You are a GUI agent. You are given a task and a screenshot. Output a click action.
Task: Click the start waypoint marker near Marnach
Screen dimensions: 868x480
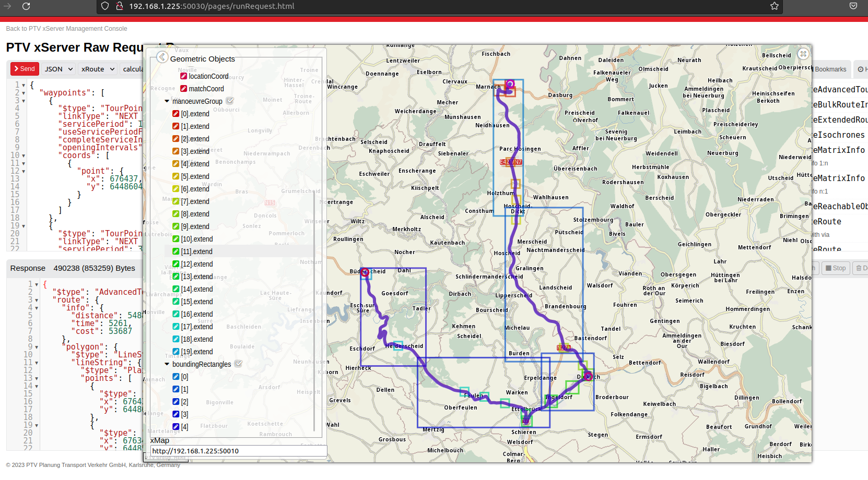510,84
